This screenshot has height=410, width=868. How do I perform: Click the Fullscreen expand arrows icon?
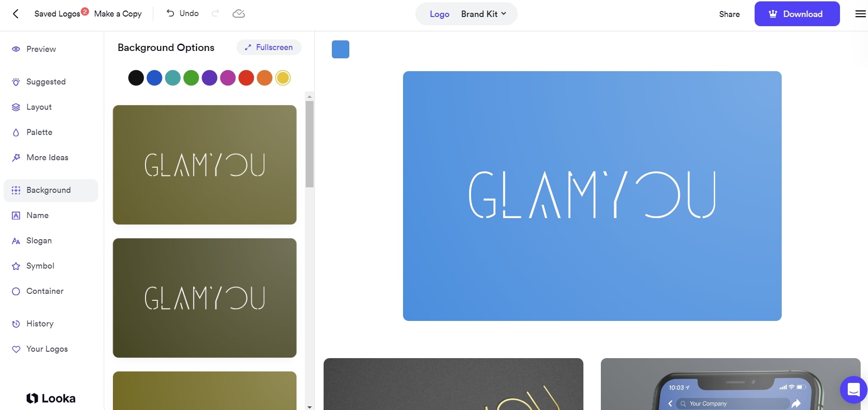(x=248, y=47)
